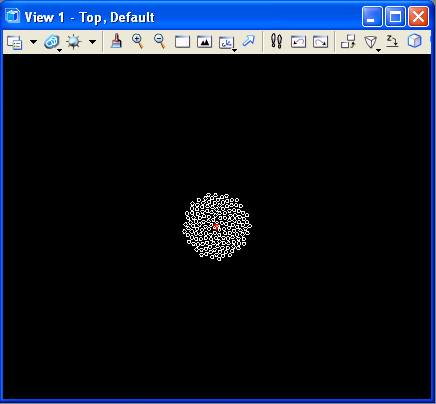
Task: Go to View Next
Action: tap(320, 42)
